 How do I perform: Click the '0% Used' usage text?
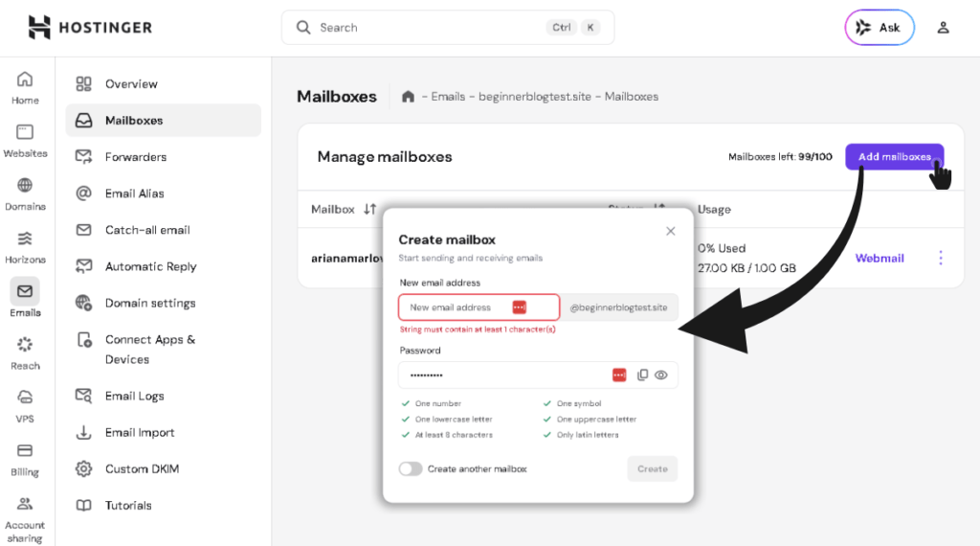[722, 248]
